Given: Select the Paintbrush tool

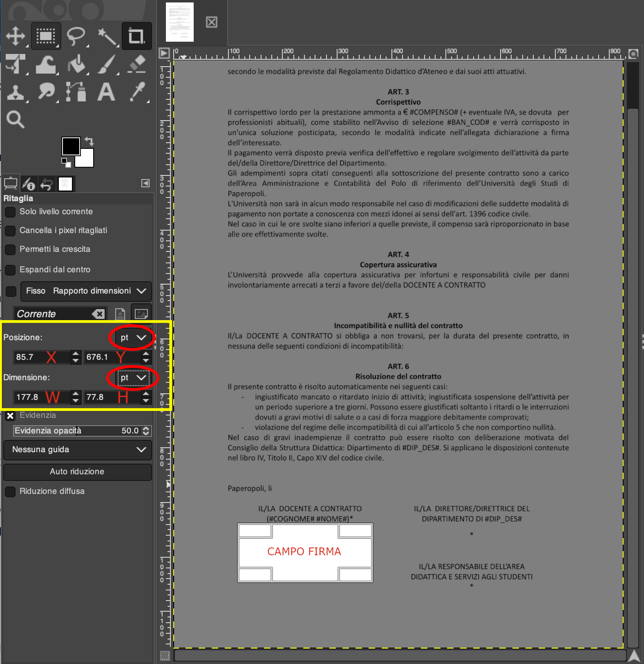Looking at the screenshot, I should (107, 65).
